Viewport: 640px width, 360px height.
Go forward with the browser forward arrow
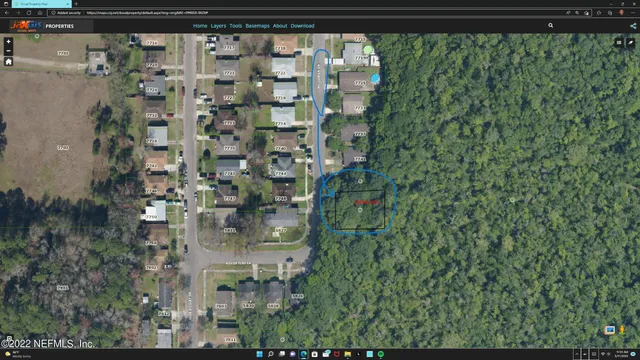pos(18,13)
